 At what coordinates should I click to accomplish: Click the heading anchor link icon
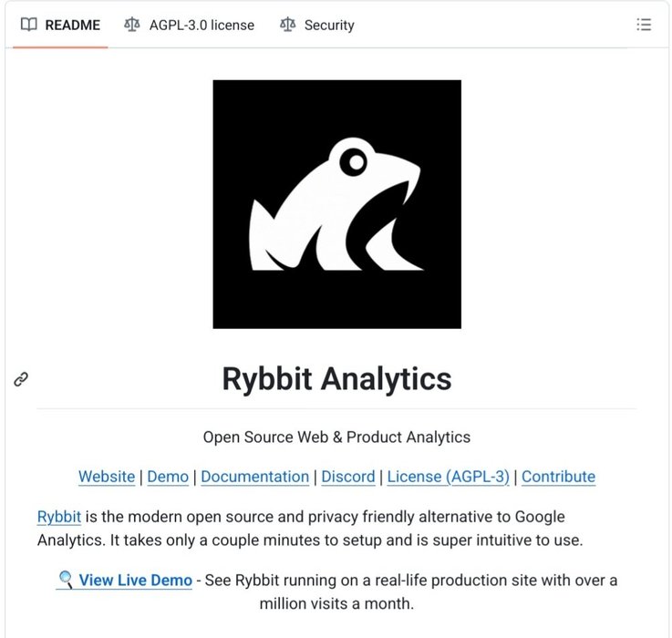(21, 379)
